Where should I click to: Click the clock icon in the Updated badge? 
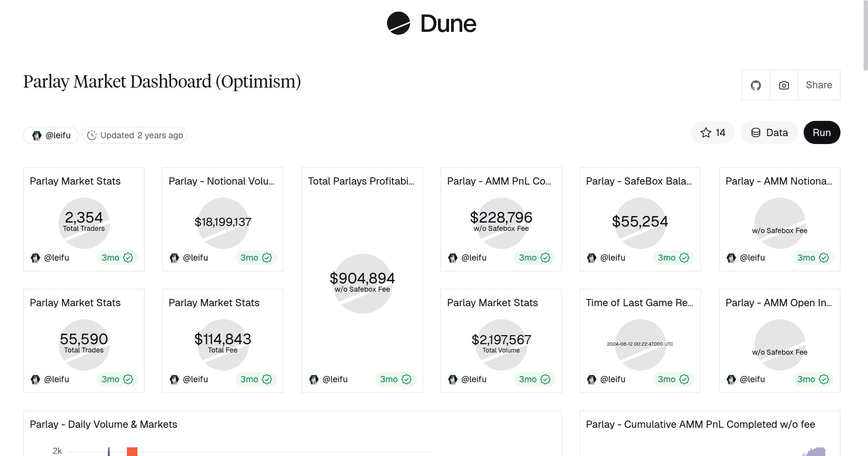[x=93, y=135]
